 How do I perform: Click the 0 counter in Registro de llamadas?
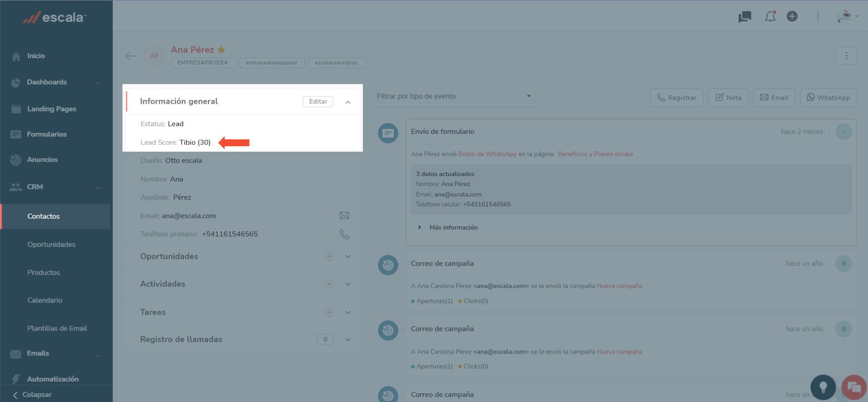[325, 340]
